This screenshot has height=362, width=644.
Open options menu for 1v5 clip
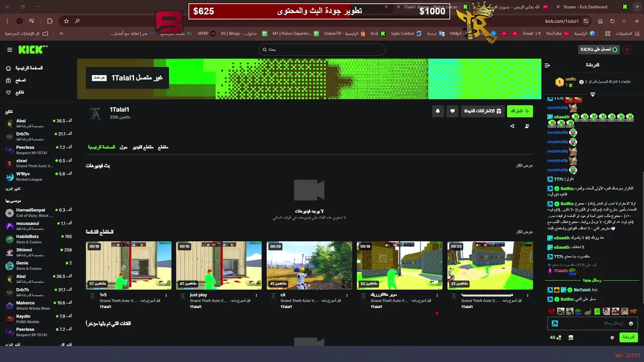166,296
